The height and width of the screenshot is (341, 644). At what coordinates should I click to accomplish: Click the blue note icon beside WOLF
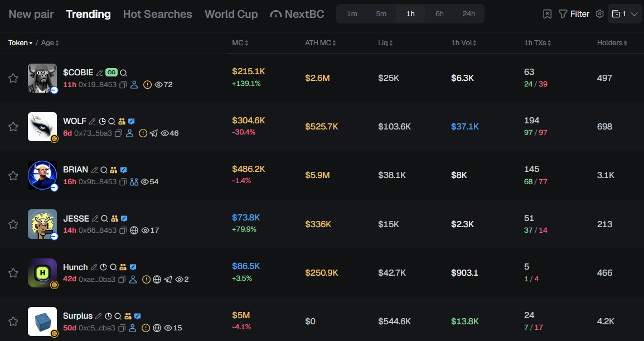[132, 121]
